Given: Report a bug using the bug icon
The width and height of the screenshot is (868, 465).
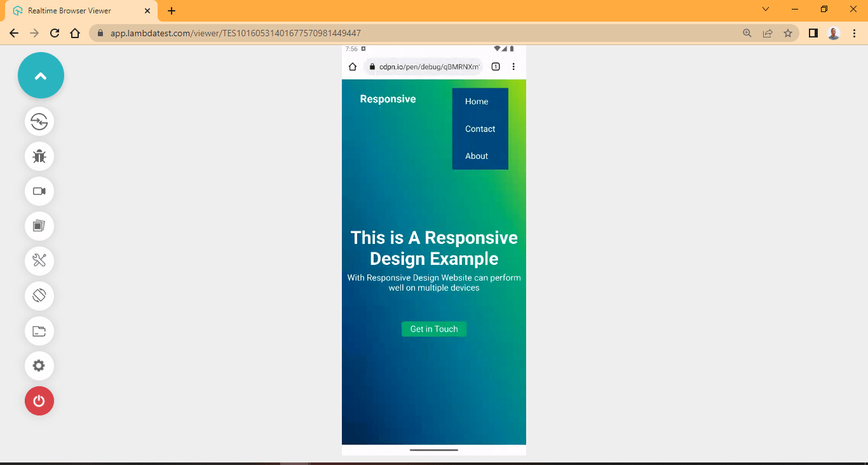Looking at the screenshot, I should 39,156.
